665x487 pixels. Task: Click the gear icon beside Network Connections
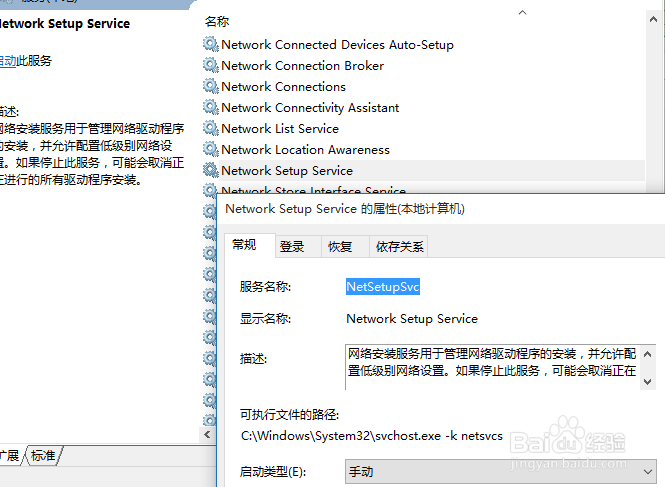[x=210, y=86]
